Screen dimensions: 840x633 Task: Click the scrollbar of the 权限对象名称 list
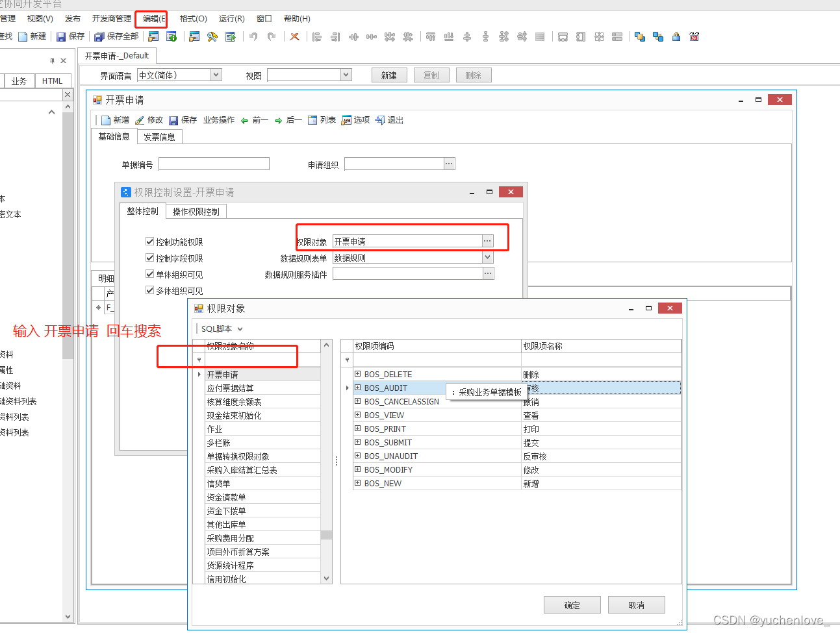(x=327, y=461)
